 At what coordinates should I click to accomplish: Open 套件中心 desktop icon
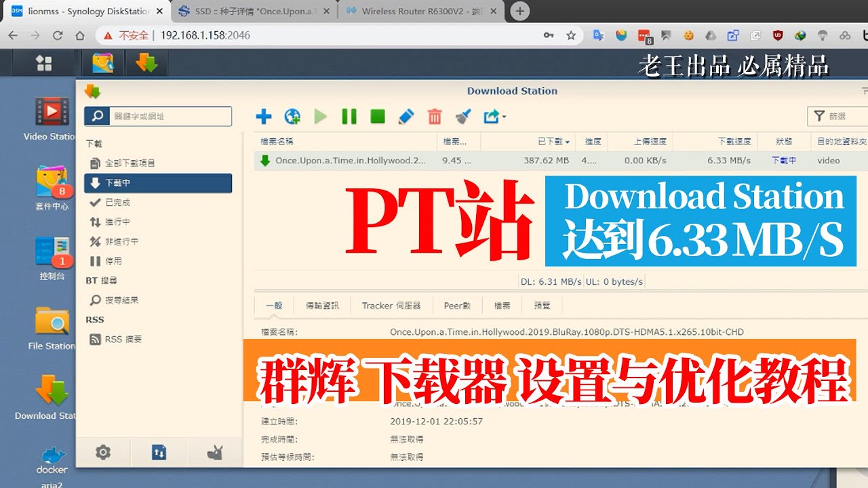click(52, 188)
